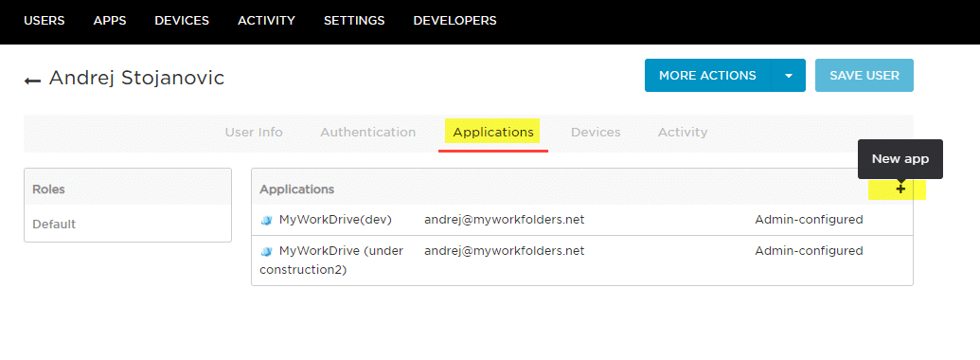The width and height of the screenshot is (980, 360).
Task: Open the ACTIVITY menu in top bar
Action: pos(266,21)
